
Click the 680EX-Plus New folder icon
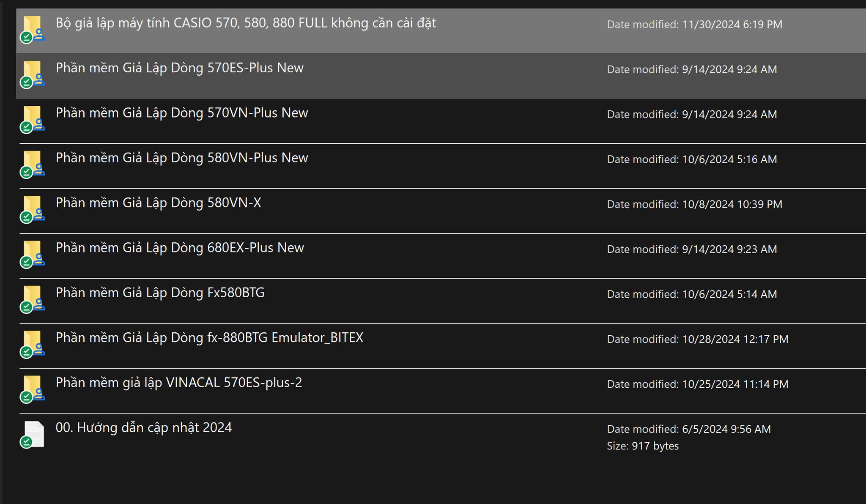coord(33,254)
